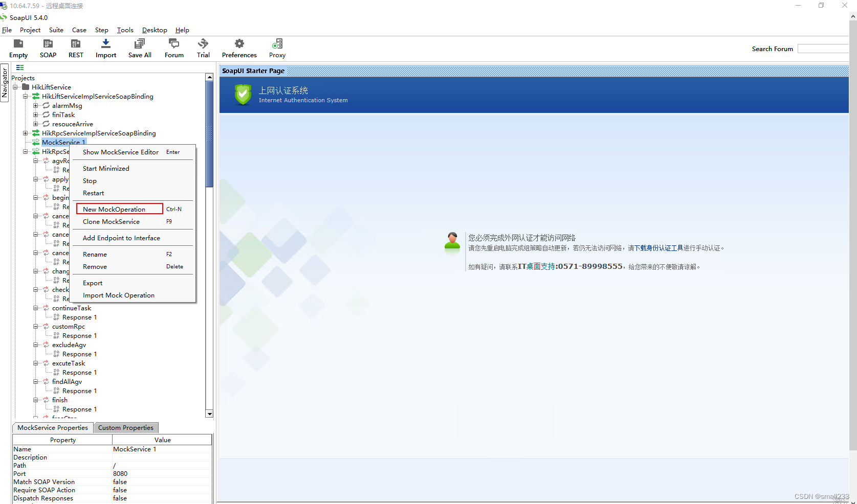Screen dimensions: 857x504
Task: Collapse the continueTask mock operation node
Action: 36,308
